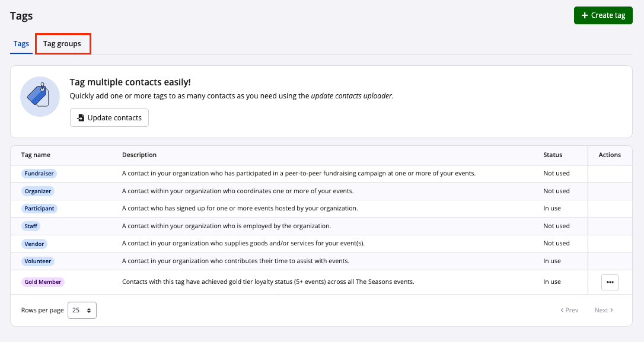The height and width of the screenshot is (342, 644).
Task: Go to the Prev page
Action: pyautogui.click(x=569, y=311)
